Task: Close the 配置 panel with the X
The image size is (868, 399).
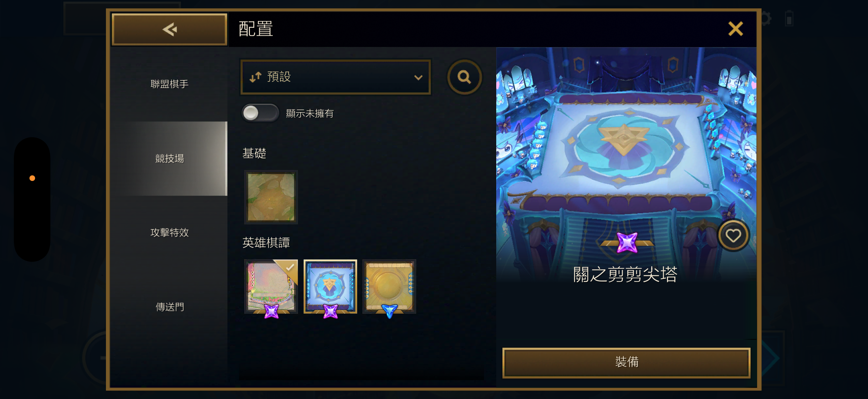Action: 735,29
